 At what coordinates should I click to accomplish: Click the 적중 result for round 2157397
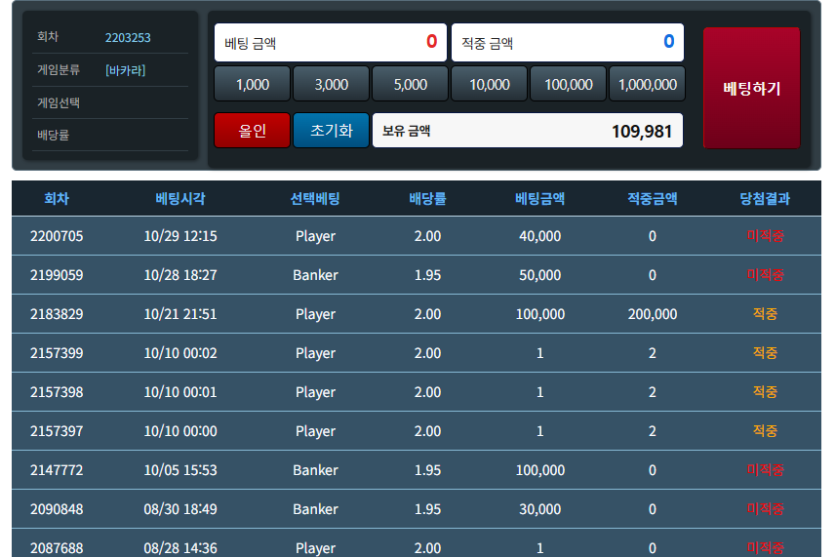765,431
